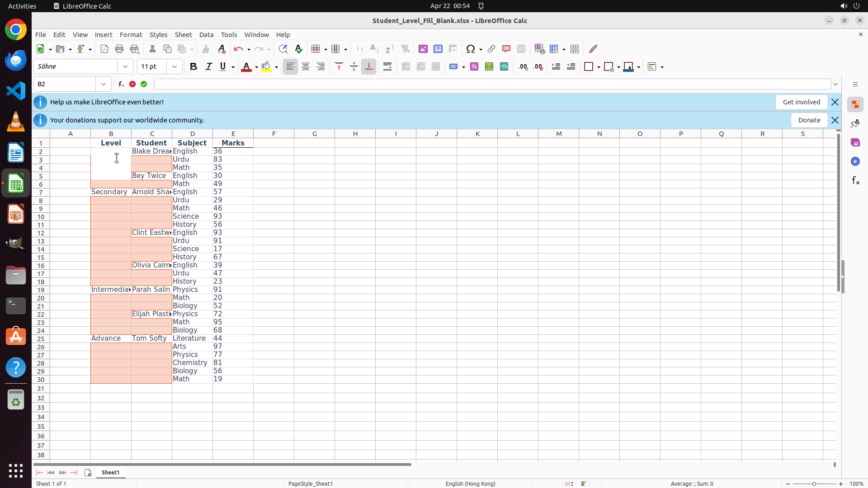Screen dimensions: 868x488
Task: Click the Export as PDF icon
Action: [x=104, y=49]
